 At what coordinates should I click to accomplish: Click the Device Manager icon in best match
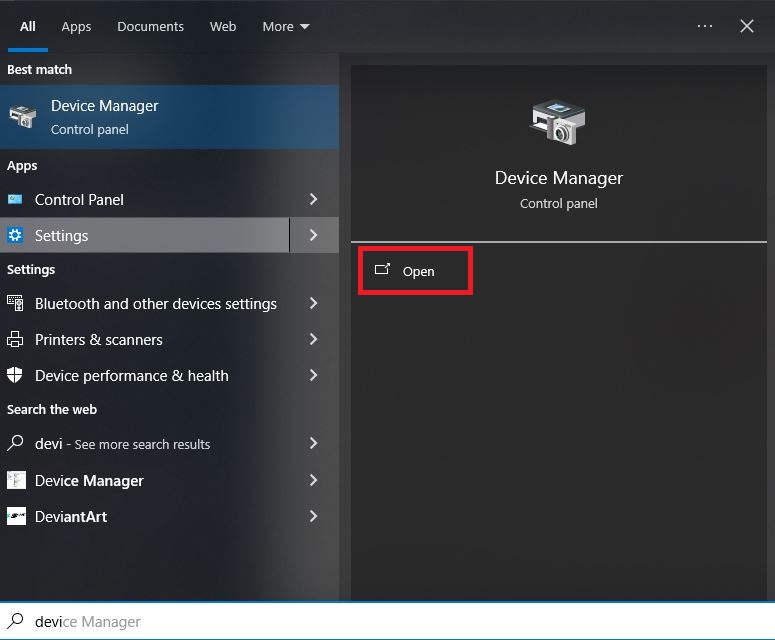coord(22,117)
